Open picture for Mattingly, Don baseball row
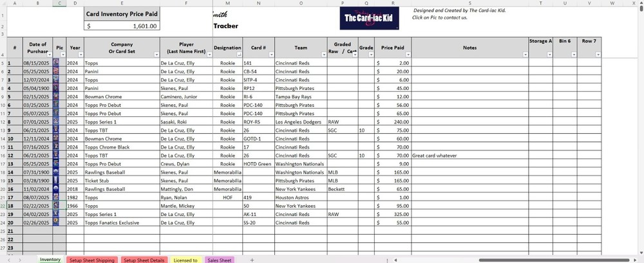Viewport: 644px width, 263px height. click(x=56, y=189)
